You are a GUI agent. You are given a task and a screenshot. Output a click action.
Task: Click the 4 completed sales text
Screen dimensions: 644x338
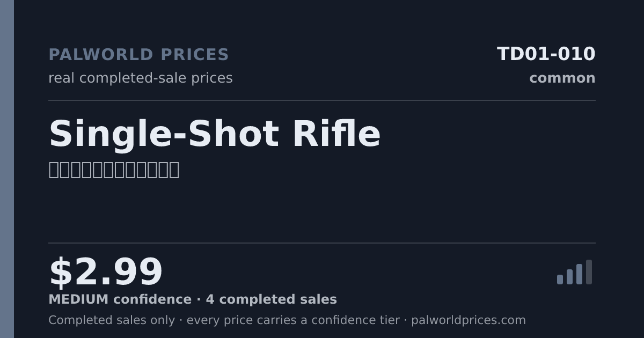tap(271, 300)
